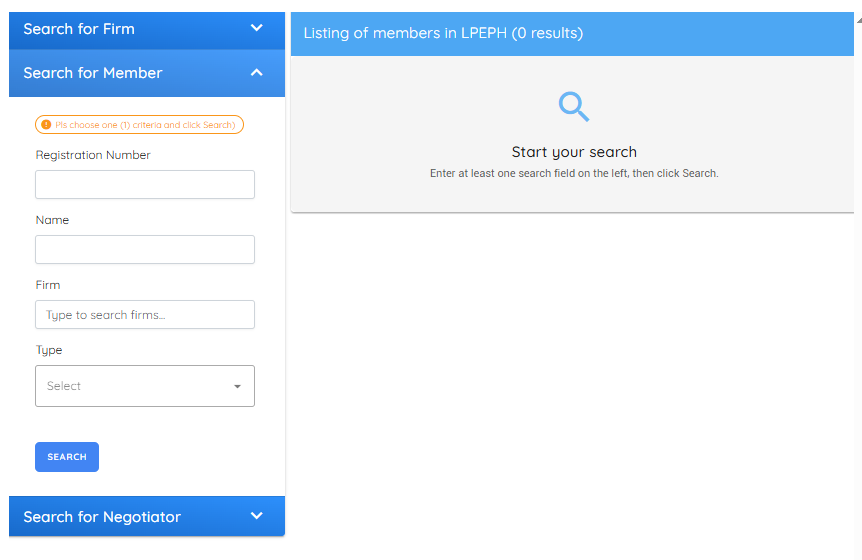Viewport: 862px width, 560px height.
Task: Click the 'Pls choose one criteria' hint chip text
Action: pyautogui.click(x=145, y=125)
